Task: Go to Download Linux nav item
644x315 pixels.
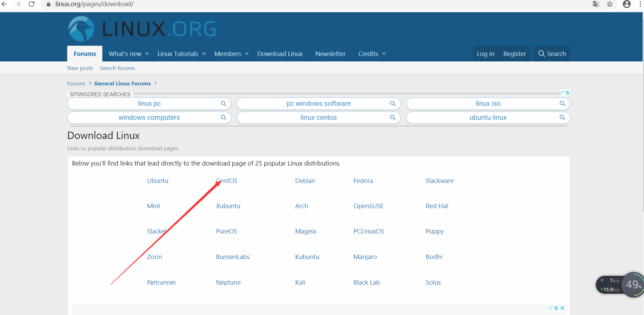Action: pos(280,54)
